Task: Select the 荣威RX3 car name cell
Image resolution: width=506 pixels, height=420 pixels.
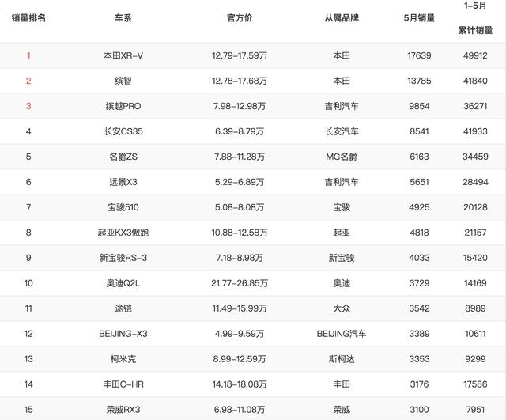Action: 123,410
